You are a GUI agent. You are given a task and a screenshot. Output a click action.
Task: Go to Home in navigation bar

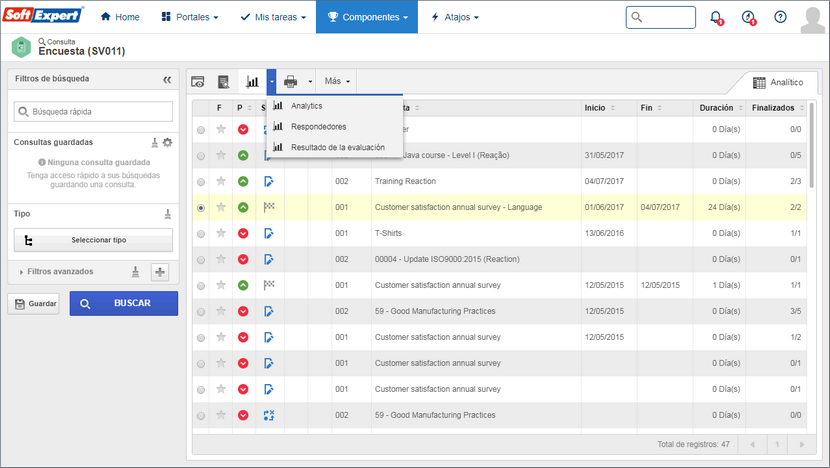pos(120,17)
